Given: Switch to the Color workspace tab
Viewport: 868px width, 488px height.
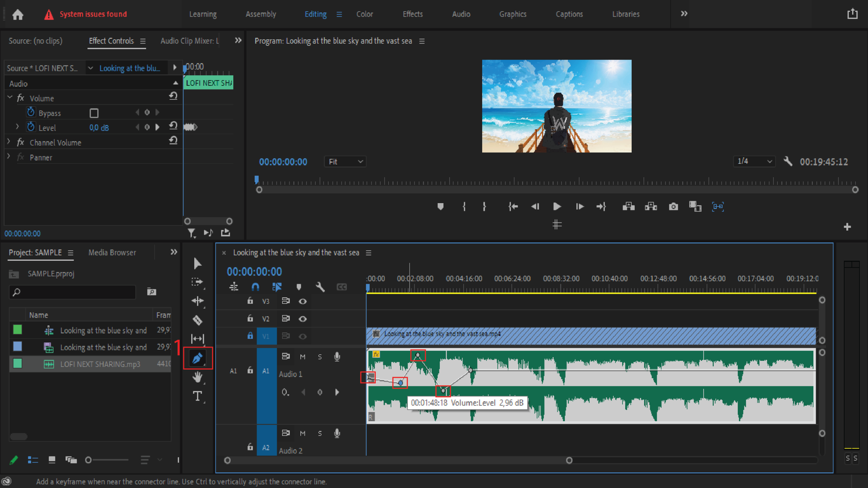Looking at the screenshot, I should pos(364,14).
